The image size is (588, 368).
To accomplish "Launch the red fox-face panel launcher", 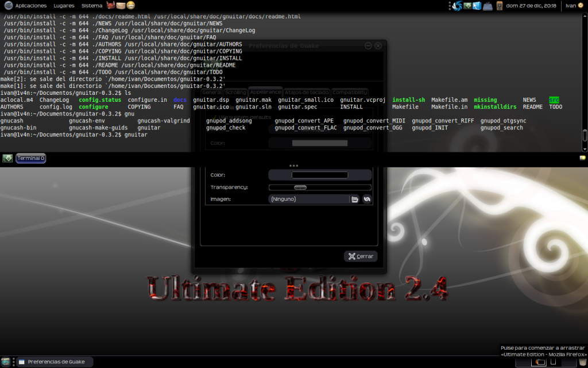I will [x=111, y=5].
